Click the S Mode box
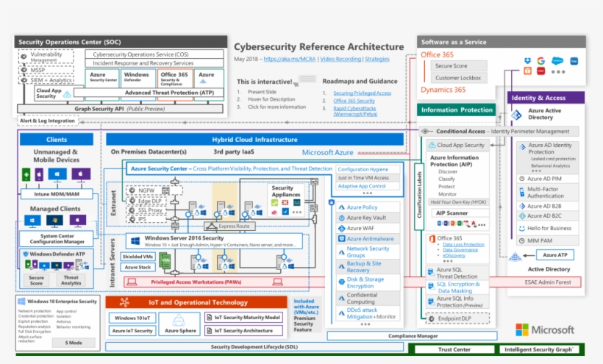603x364 pixels. (x=74, y=343)
